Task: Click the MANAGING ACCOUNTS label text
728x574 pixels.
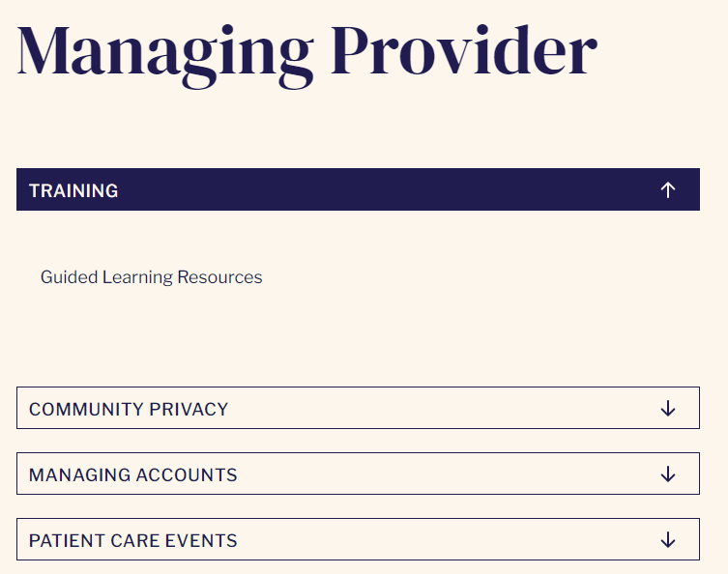Action: tap(132, 475)
